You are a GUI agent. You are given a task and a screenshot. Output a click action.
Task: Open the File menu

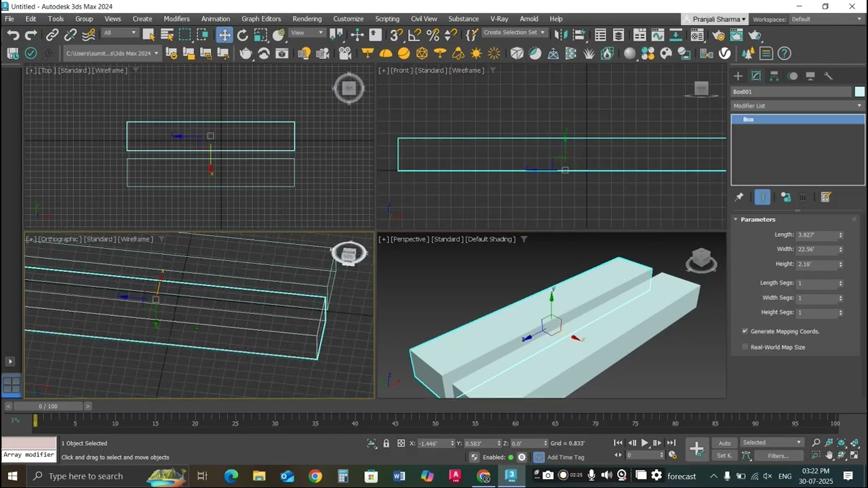click(x=9, y=19)
